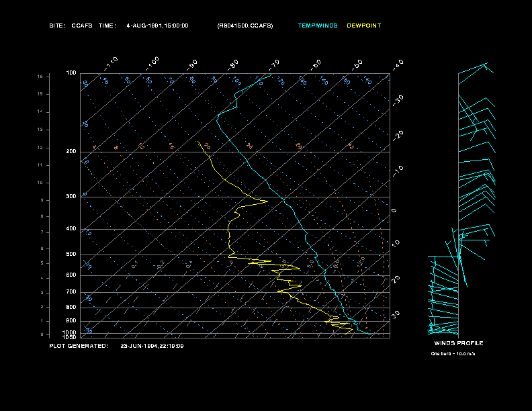Click the 'One barb = 10.0 m/s' note

pyautogui.click(x=458, y=353)
